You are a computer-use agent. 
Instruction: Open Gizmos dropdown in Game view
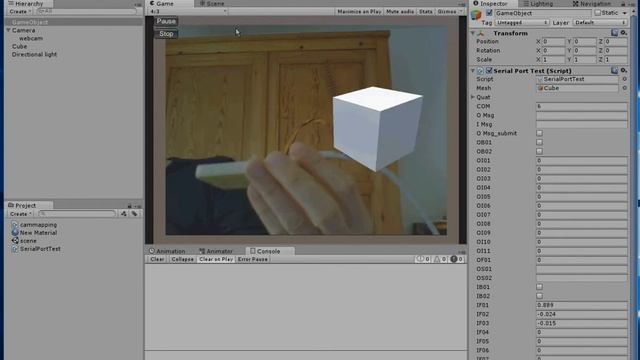pyautogui.click(x=450, y=12)
